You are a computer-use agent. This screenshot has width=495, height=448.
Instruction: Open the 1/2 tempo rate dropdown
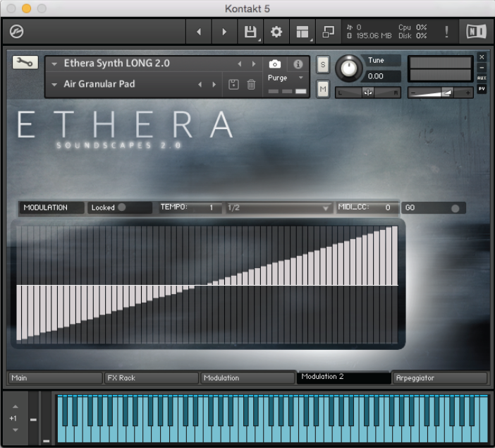click(279, 208)
